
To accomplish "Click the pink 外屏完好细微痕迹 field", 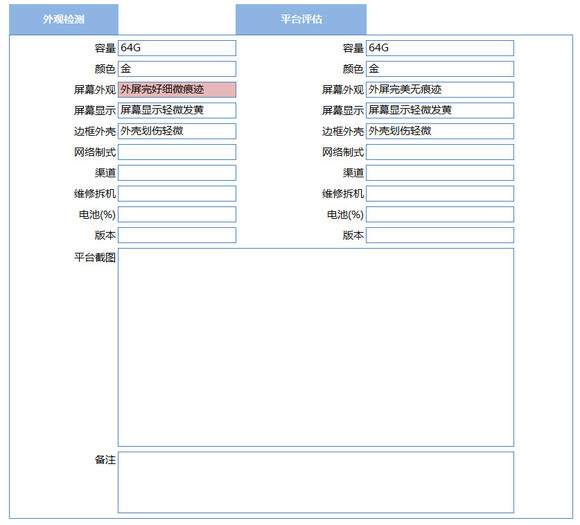I will 177,90.
